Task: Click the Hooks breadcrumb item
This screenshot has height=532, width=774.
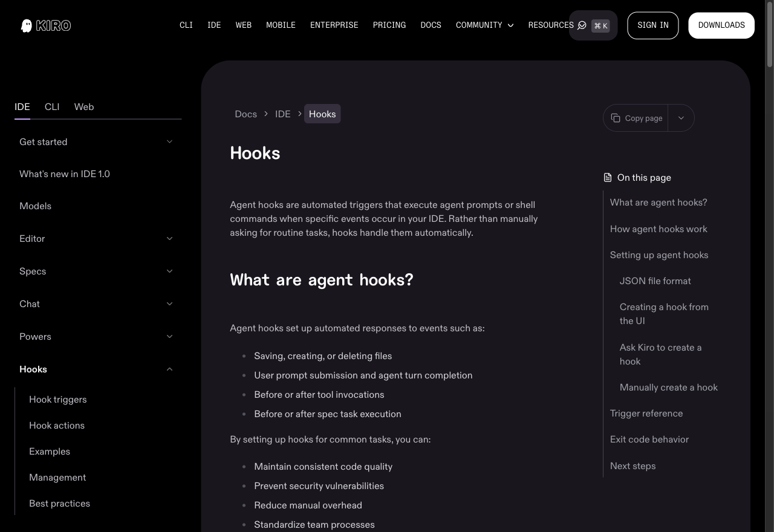Action: [x=322, y=114]
